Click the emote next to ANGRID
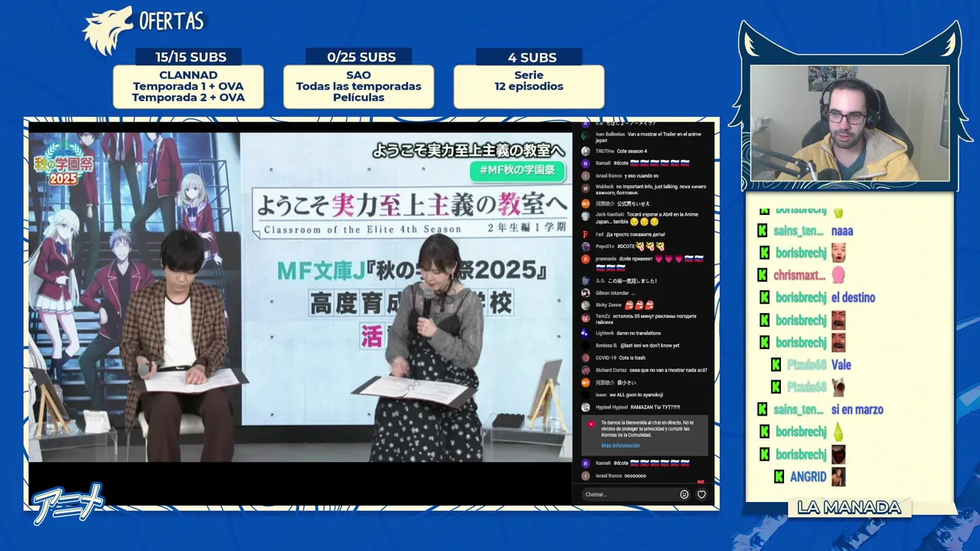 click(x=838, y=477)
